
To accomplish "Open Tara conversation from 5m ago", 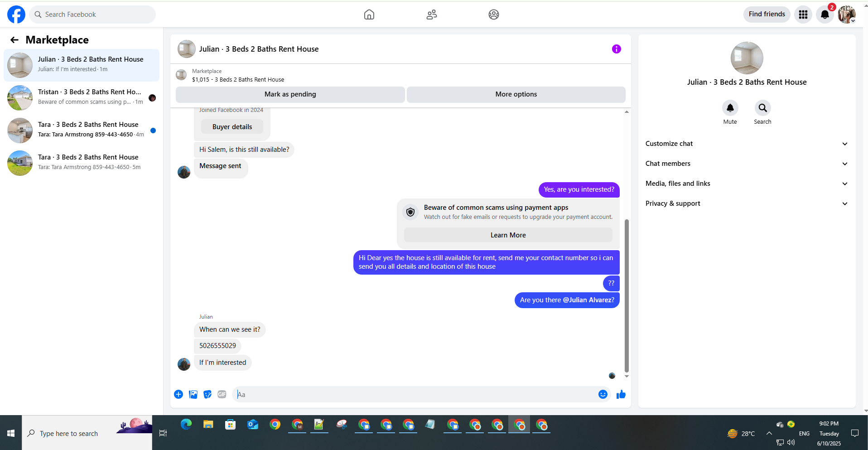I will pos(82,163).
